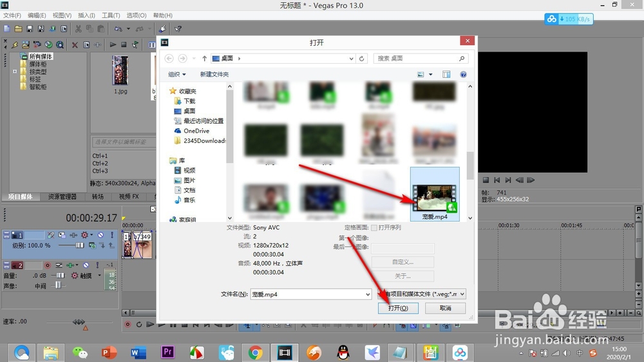Toggle solo on video track 1
This screenshot has height=362, width=644.
111,235
